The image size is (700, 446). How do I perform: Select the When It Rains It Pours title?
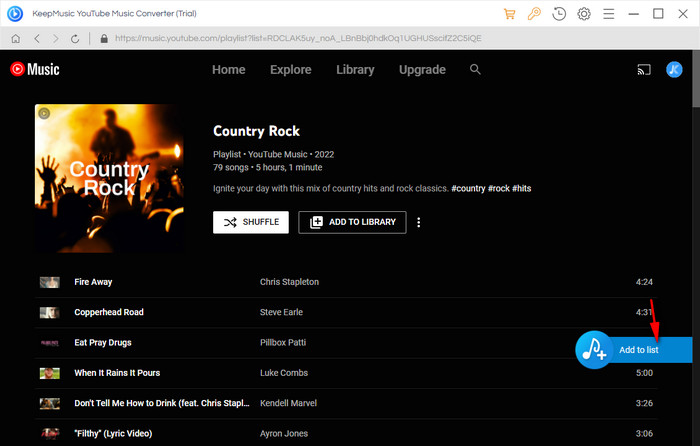[117, 373]
